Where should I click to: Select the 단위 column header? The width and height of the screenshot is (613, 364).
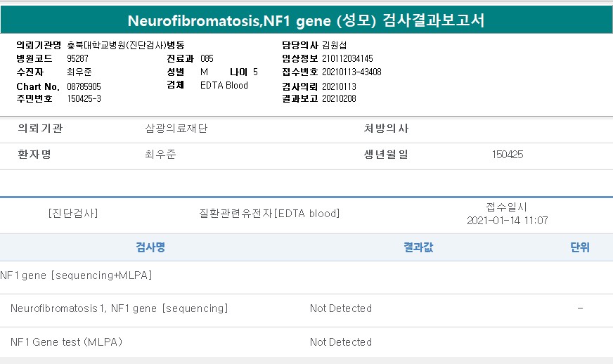coord(580,247)
